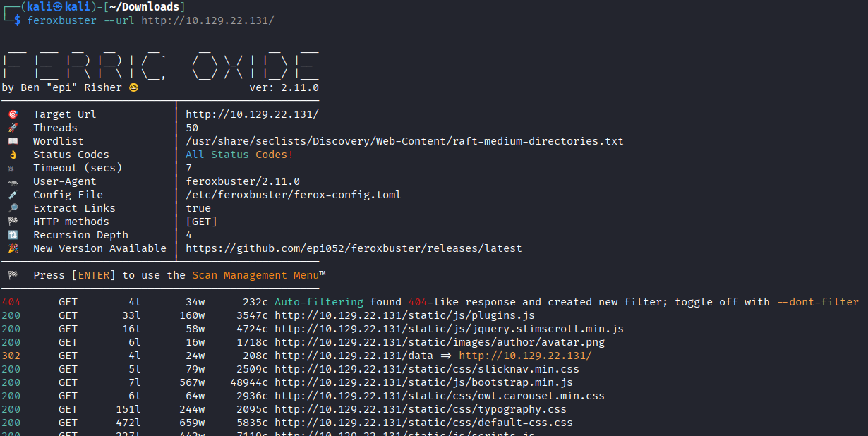
Task: Open the plugins.js URL link
Action: pyautogui.click(x=406, y=315)
